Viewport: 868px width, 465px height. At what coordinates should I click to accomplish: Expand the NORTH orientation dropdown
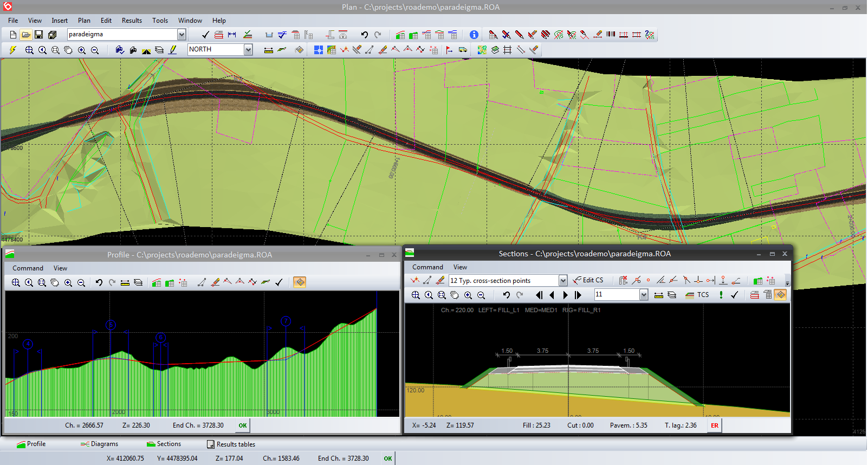(248, 50)
